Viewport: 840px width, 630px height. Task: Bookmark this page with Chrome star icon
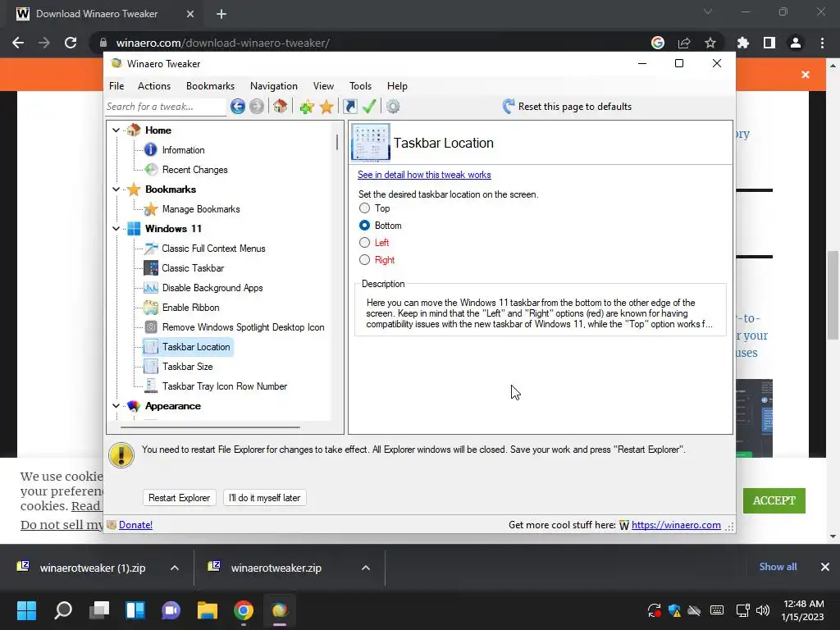pyautogui.click(x=710, y=43)
